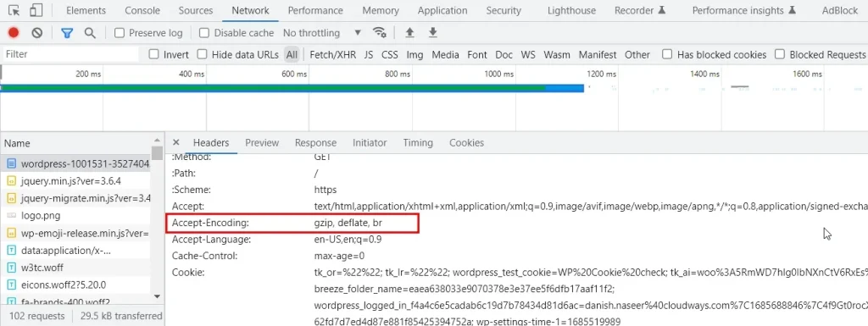Filter requests by Fetch/XHR
Screen dimensions: 868x326
(332, 54)
